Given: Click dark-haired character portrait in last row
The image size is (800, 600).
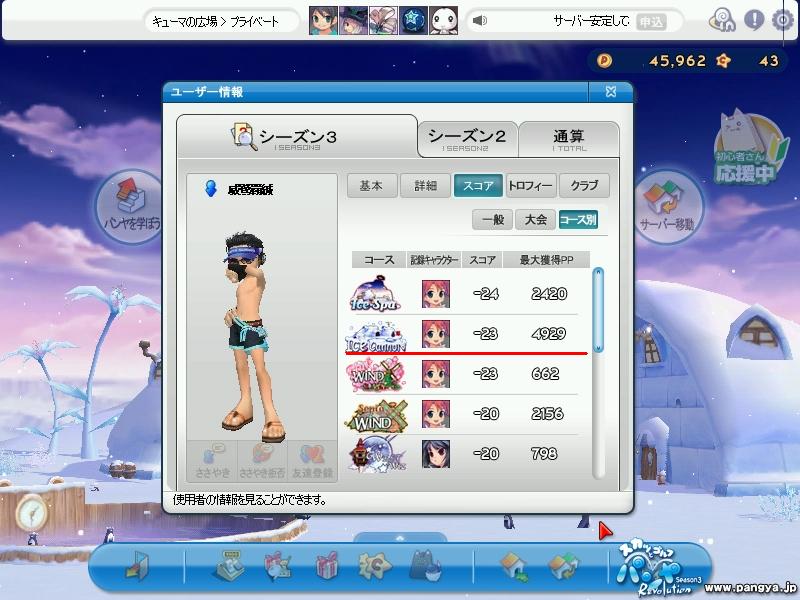Looking at the screenshot, I should pyautogui.click(x=436, y=454).
